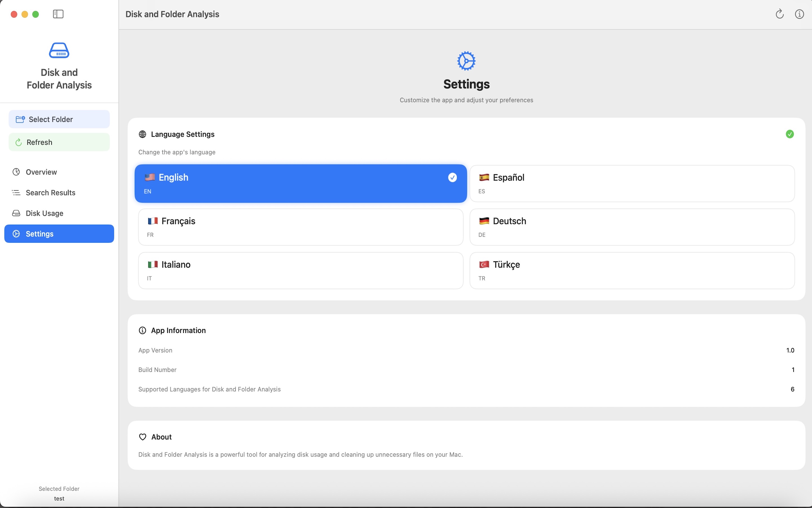
Task: Click the info icon next to App Information
Action: [142, 330]
